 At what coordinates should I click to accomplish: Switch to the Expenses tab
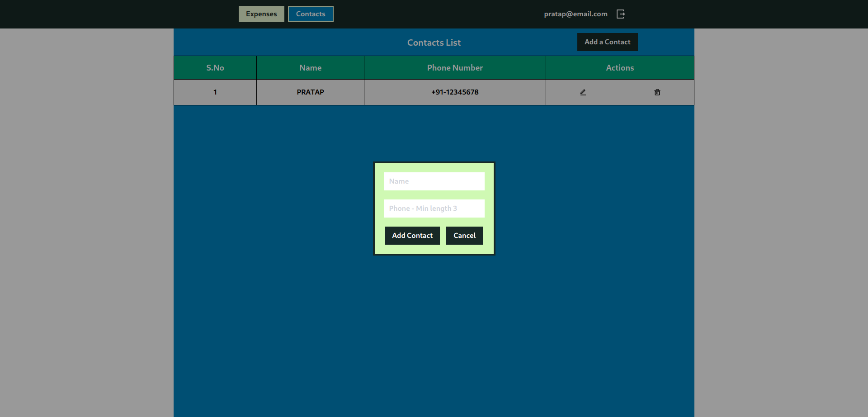pos(261,14)
